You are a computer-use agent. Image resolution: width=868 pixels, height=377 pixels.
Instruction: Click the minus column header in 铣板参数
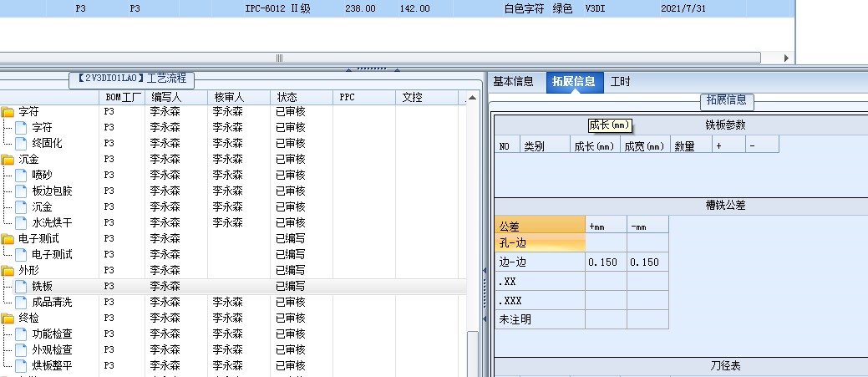tap(762, 146)
